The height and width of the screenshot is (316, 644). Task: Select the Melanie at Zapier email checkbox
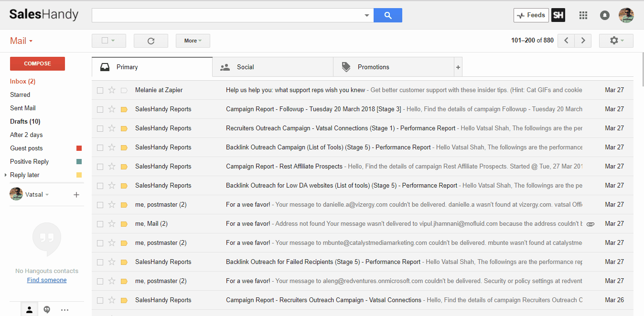coord(100,90)
